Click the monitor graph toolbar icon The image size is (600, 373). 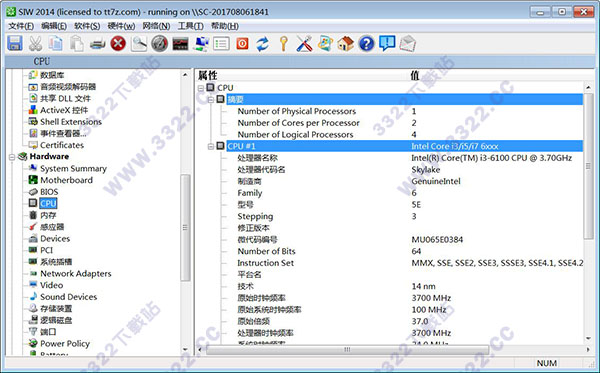coord(180,44)
